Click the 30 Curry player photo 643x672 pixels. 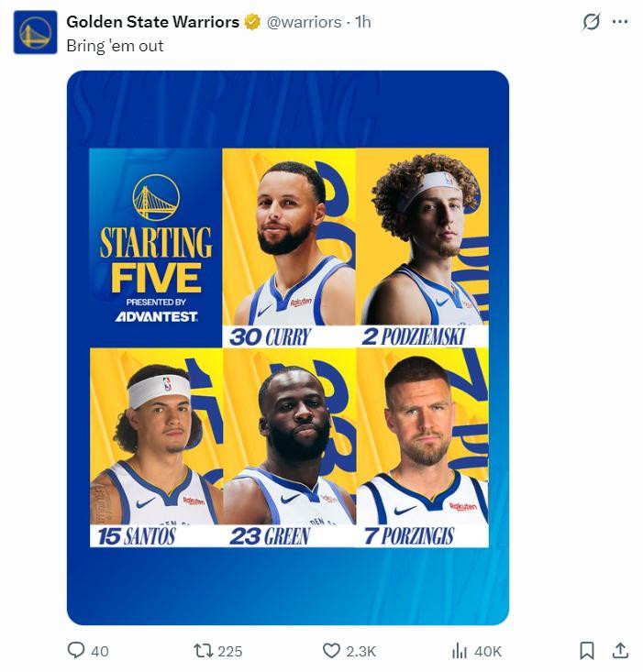pyautogui.click(x=288, y=243)
